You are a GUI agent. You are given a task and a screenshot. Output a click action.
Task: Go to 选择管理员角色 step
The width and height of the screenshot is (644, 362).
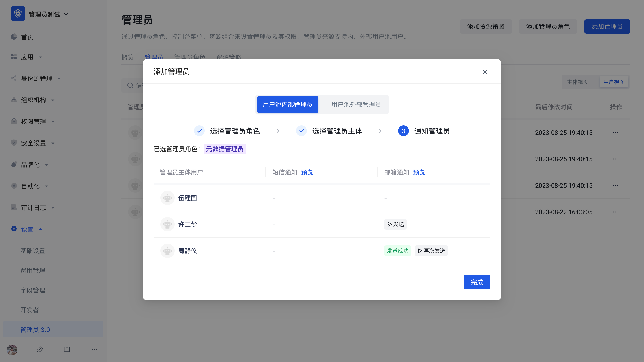(234, 131)
